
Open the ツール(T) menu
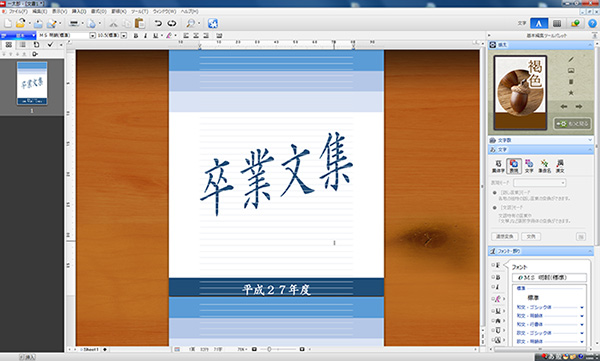(x=140, y=11)
